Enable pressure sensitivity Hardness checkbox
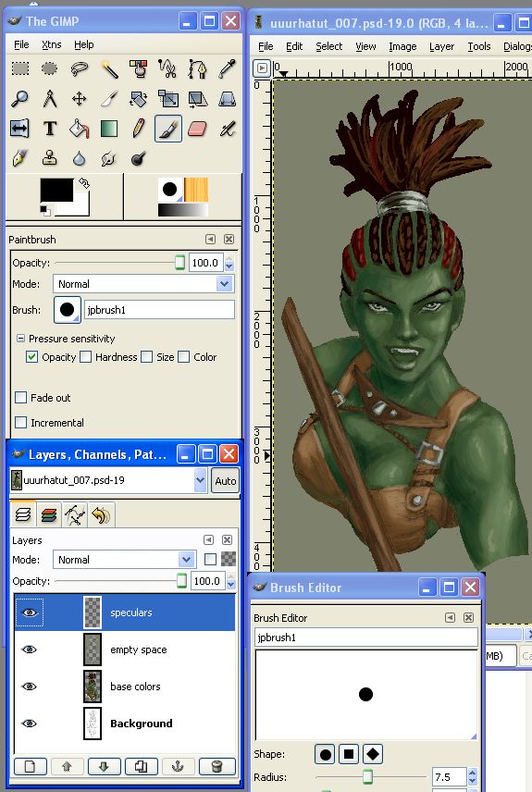This screenshot has height=792, width=532. 86,357
